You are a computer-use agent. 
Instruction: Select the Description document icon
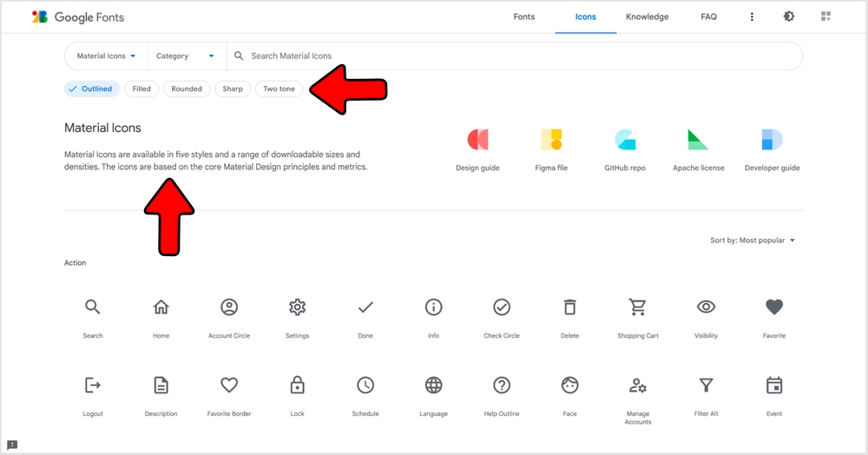[161, 385]
